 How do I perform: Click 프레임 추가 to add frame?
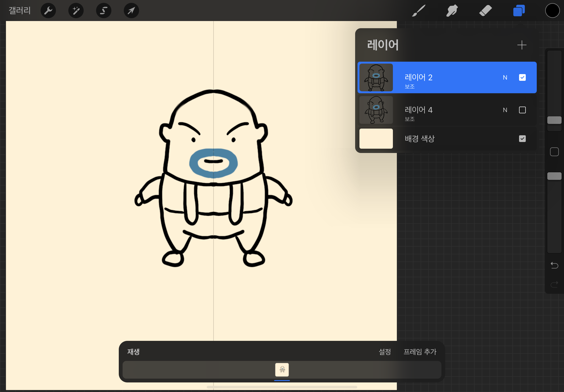(x=420, y=351)
